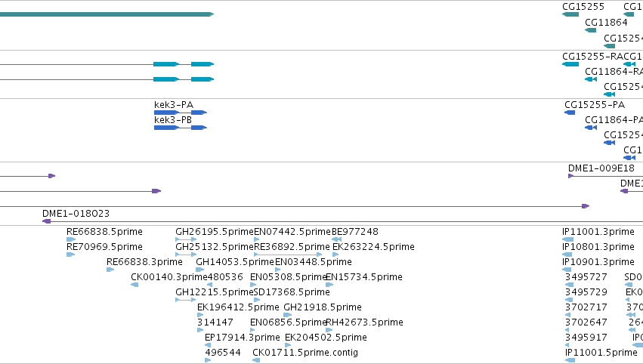Click the GH21918.5prime EST label

(x=323, y=307)
